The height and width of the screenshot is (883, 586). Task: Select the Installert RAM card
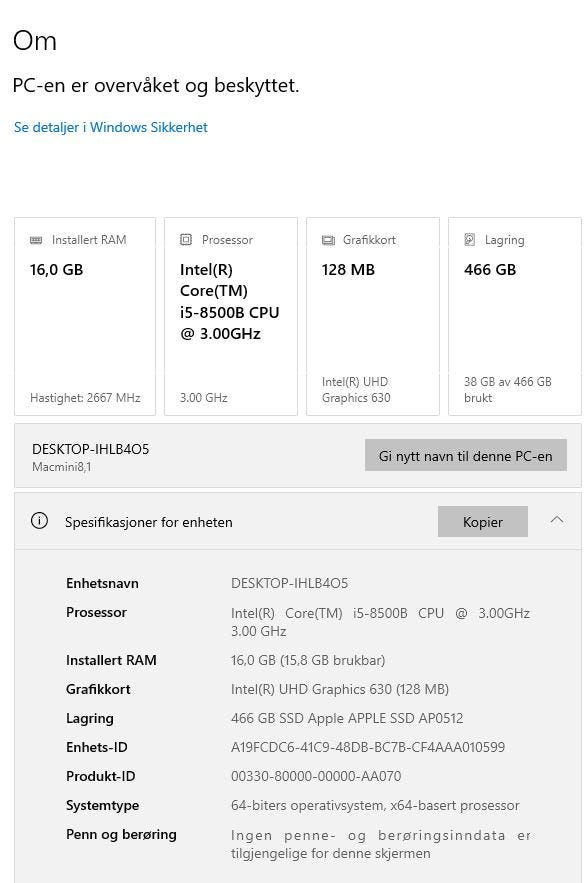85,316
